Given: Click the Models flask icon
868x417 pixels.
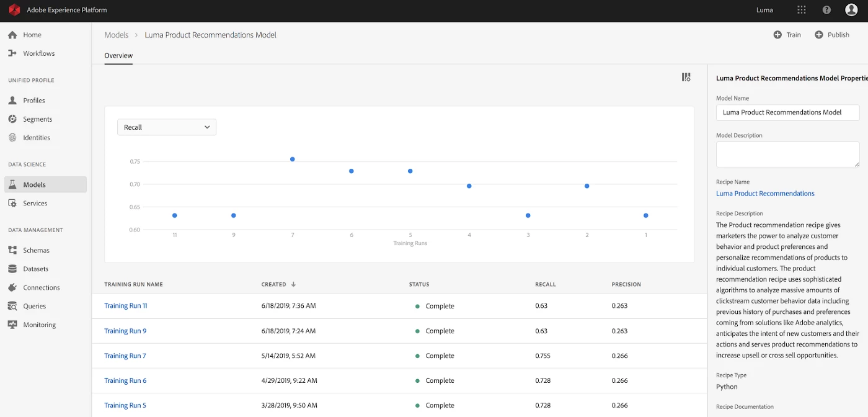Looking at the screenshot, I should click(12, 184).
